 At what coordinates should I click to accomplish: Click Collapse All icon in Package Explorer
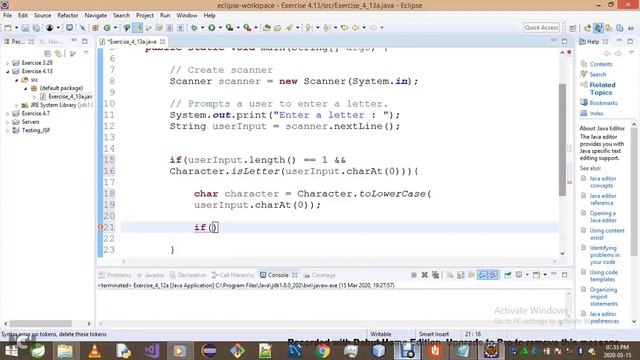[48, 53]
